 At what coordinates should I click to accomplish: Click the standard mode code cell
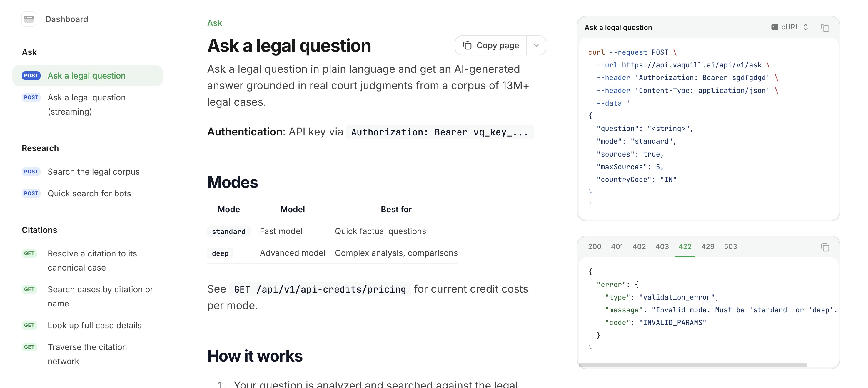pos(228,231)
